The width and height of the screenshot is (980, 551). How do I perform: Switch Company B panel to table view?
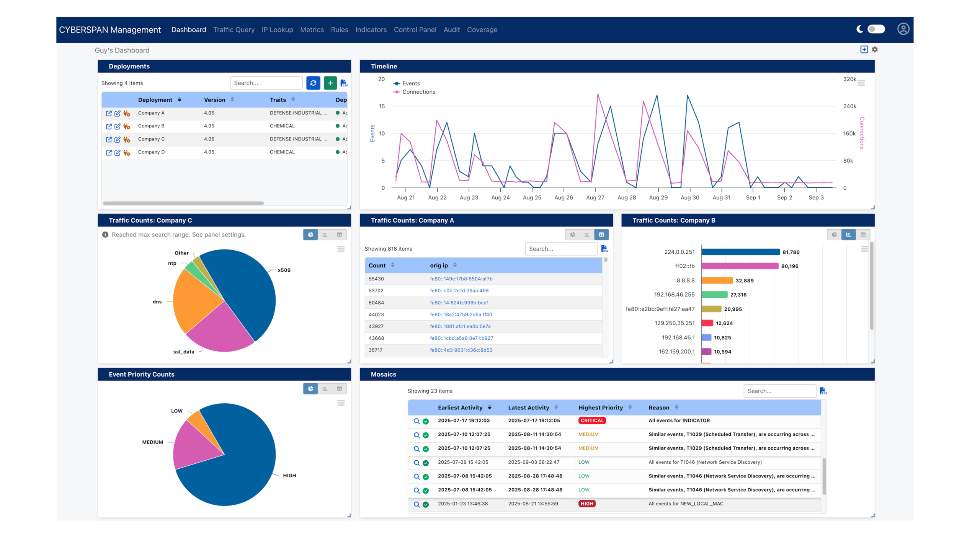coord(863,235)
